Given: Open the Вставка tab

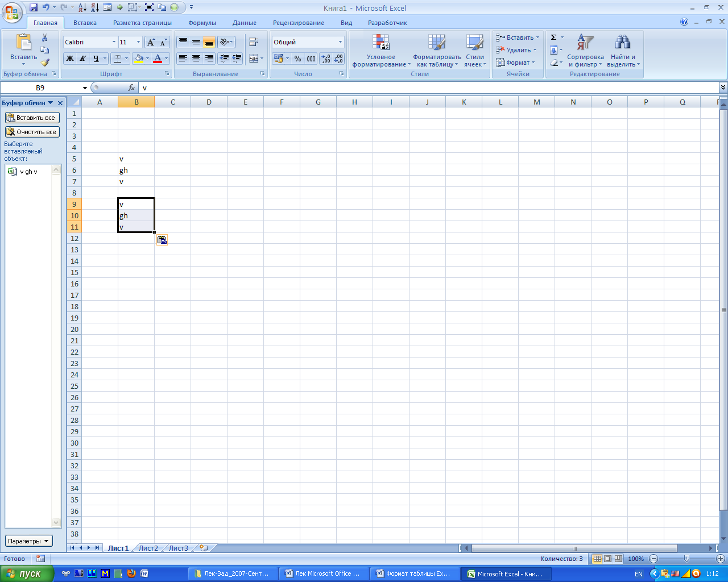Looking at the screenshot, I should (85, 23).
